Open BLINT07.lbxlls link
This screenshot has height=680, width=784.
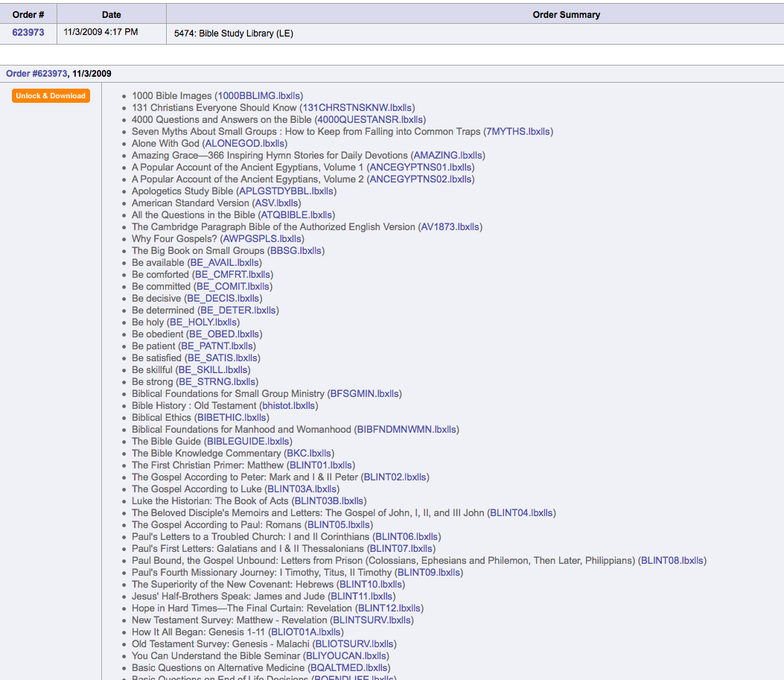click(x=401, y=549)
